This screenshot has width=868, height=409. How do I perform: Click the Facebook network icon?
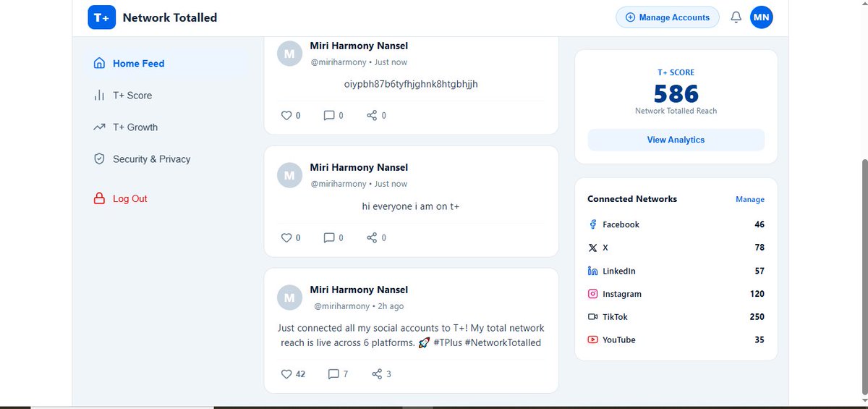point(592,224)
